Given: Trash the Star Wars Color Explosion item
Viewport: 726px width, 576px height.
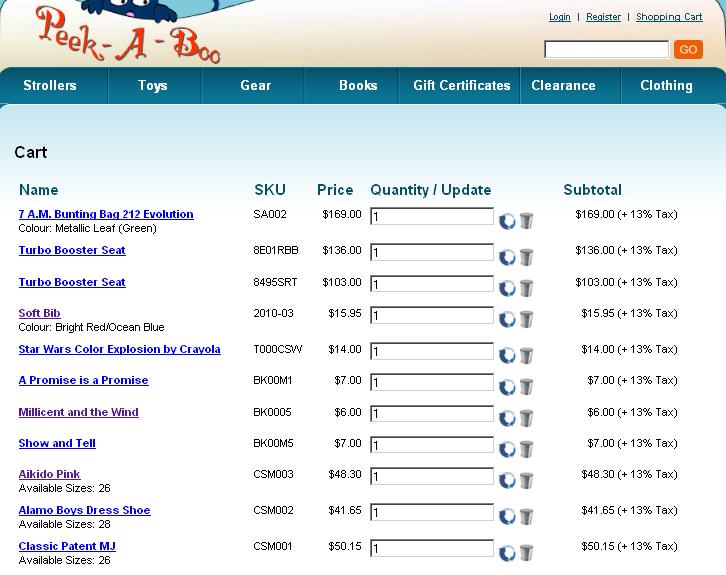Looking at the screenshot, I should (x=526, y=355).
